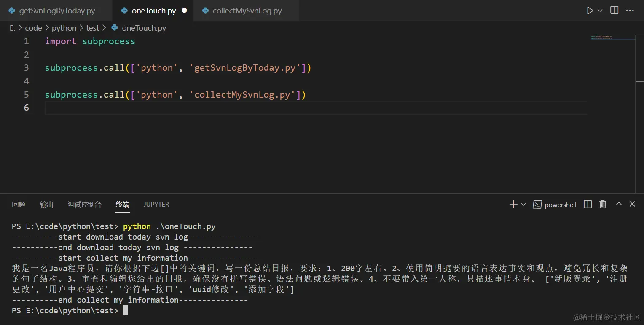Image resolution: width=644 pixels, height=325 pixels.
Task: Run the Python file with play icon
Action: (590, 11)
